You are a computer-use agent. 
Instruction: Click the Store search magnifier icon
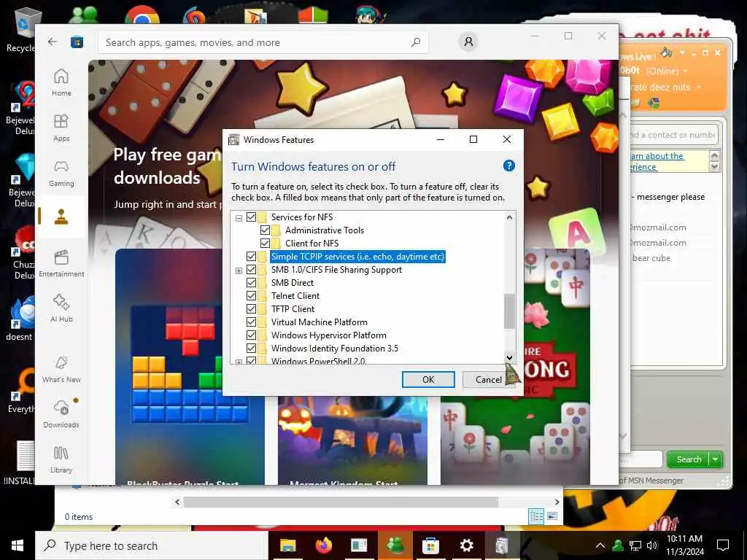tap(415, 42)
